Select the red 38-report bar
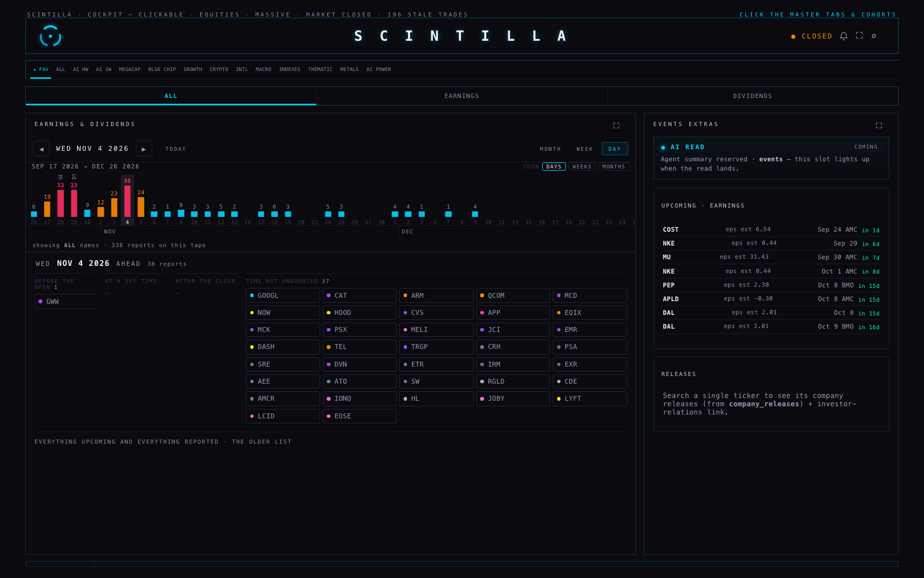This screenshot has height=578, width=924. [x=128, y=201]
